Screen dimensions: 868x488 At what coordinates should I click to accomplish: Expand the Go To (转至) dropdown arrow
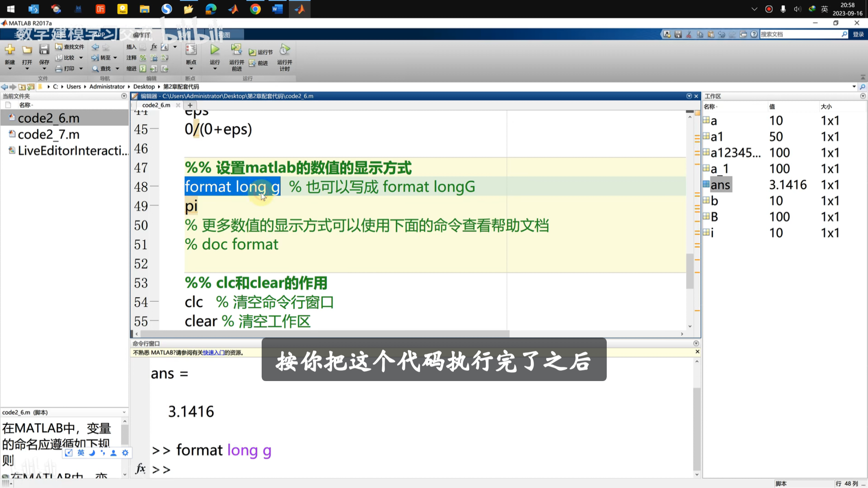(116, 58)
